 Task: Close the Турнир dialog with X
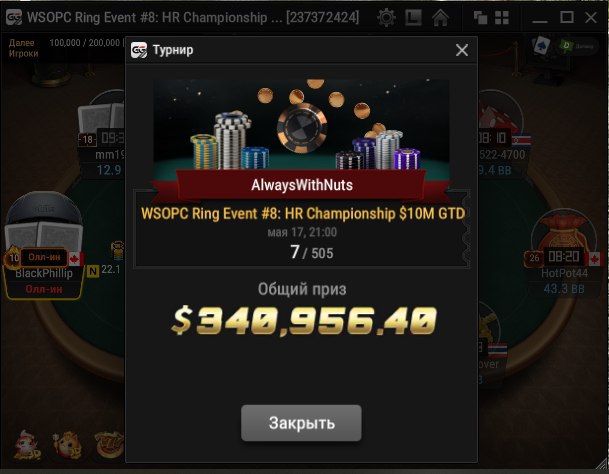click(x=462, y=50)
